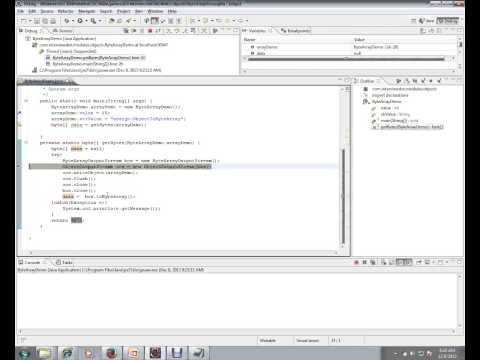Open the Navigate menu

pos(87,11)
